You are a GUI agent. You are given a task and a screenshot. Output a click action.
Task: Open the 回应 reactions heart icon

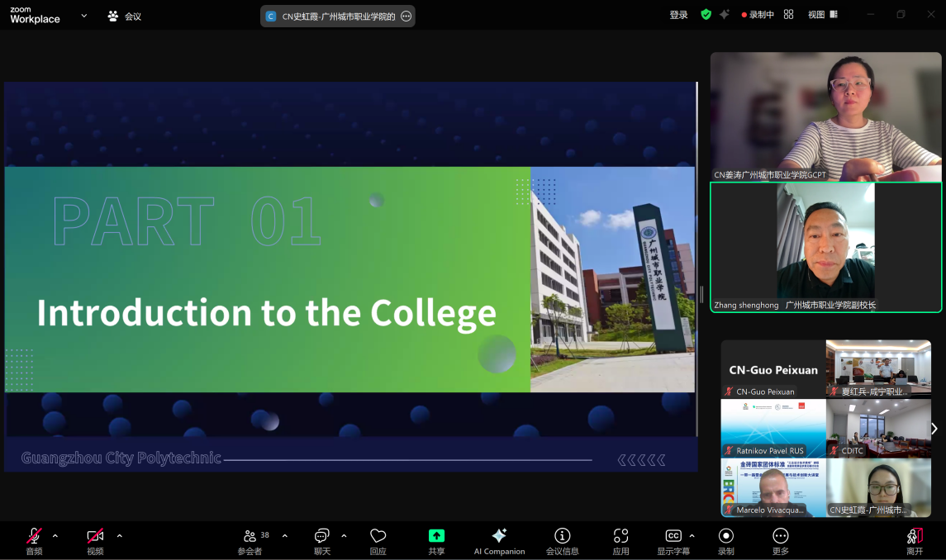coord(378,541)
